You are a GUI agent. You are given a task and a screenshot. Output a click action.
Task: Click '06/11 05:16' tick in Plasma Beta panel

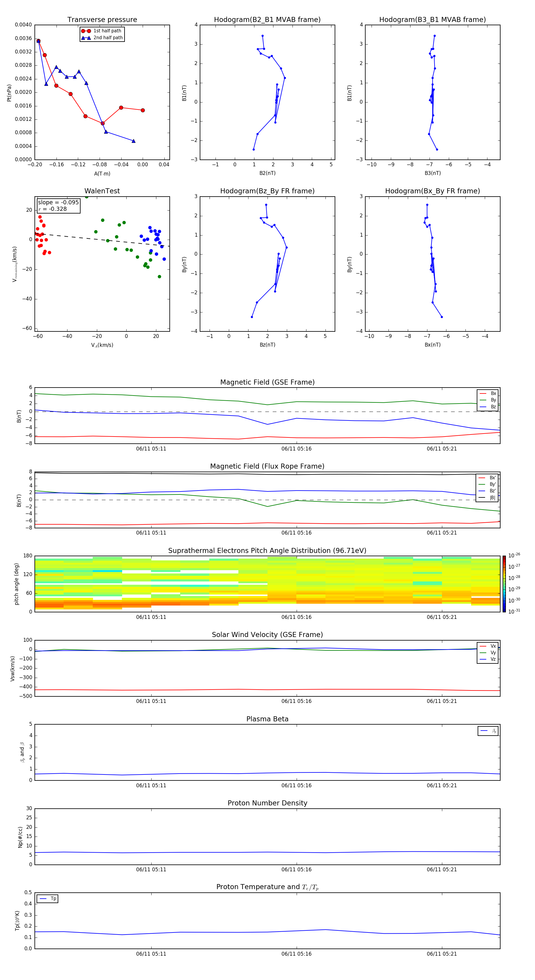tap(296, 785)
